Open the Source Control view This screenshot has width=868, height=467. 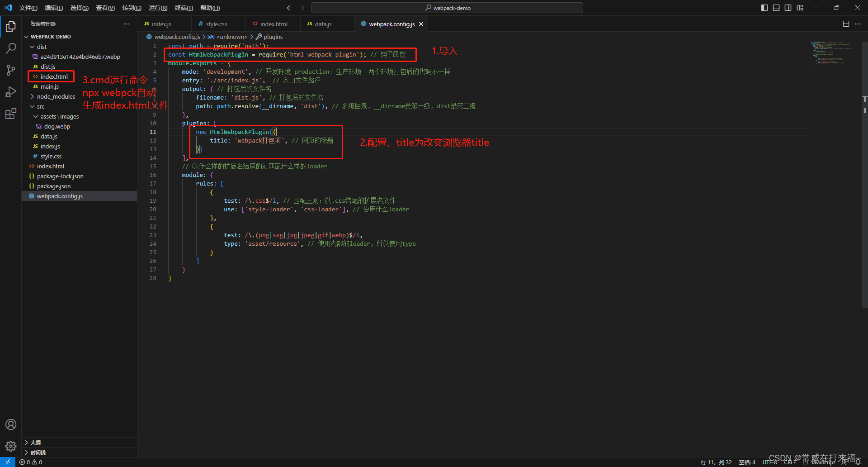point(11,70)
